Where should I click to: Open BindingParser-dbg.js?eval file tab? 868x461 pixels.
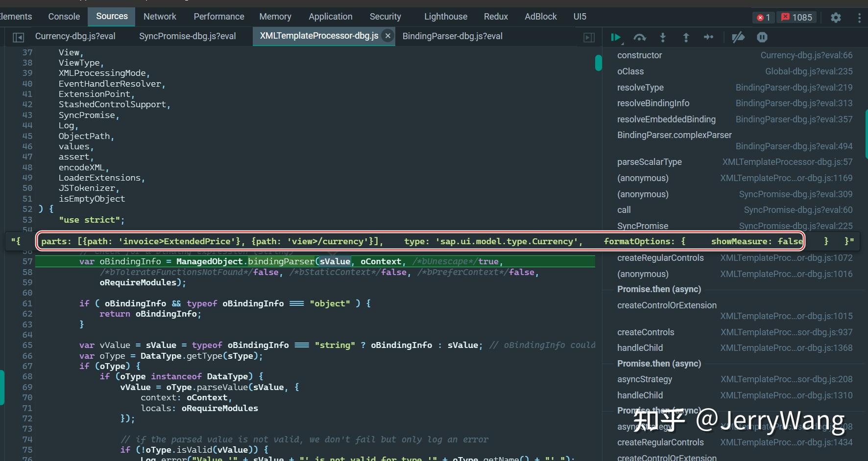click(453, 36)
